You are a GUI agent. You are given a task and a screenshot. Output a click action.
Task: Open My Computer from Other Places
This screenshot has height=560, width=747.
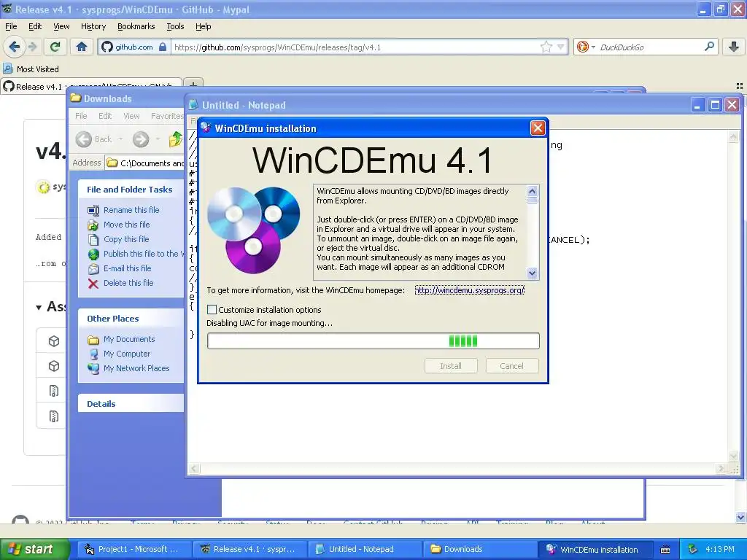tap(127, 354)
